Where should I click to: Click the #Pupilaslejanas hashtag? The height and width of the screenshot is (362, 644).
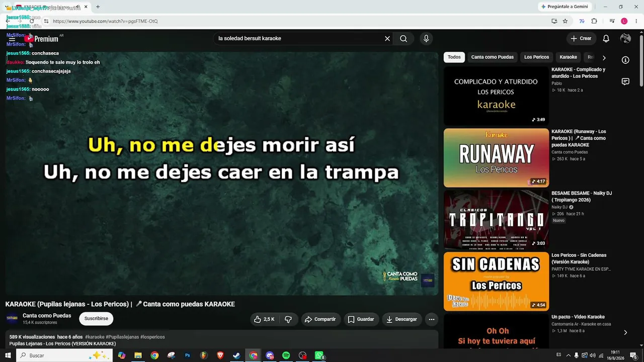[x=122, y=337]
